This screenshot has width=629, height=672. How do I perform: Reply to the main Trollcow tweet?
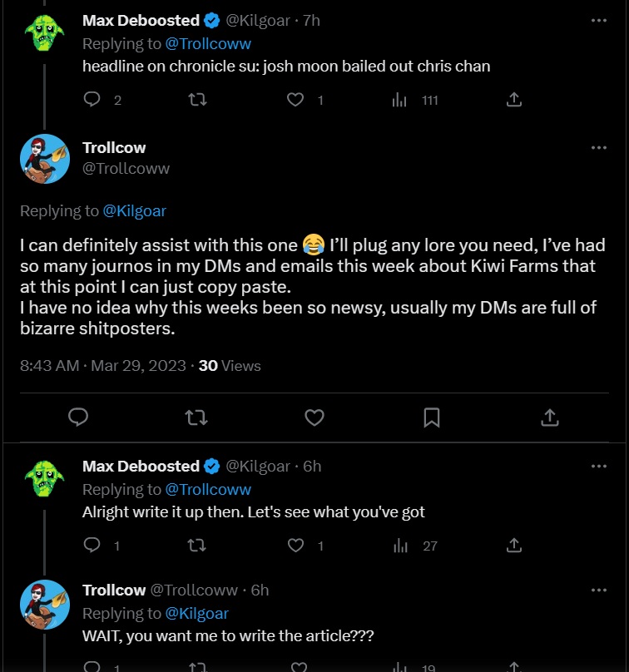[78, 417]
